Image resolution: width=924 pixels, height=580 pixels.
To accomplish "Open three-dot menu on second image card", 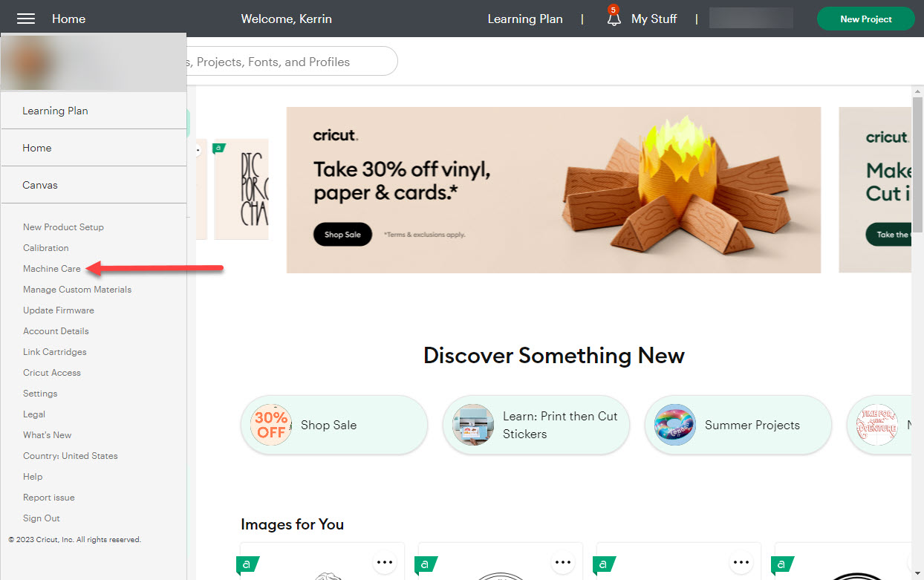I will point(563,562).
